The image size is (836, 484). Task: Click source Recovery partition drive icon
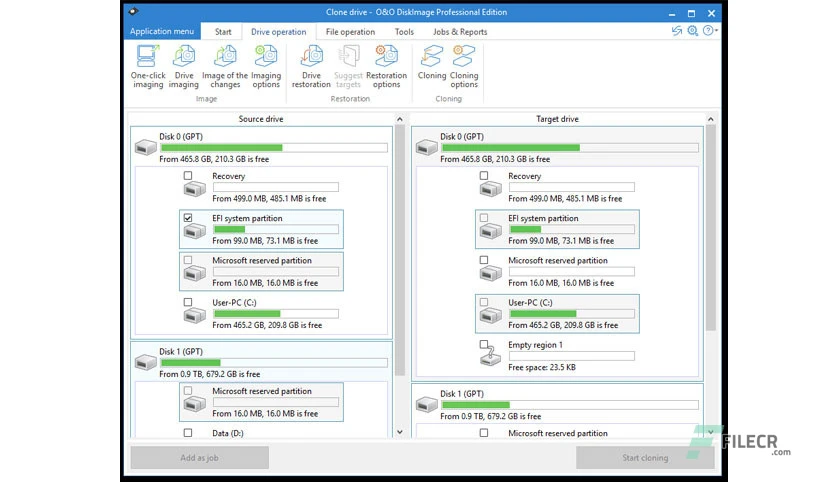pos(195,189)
